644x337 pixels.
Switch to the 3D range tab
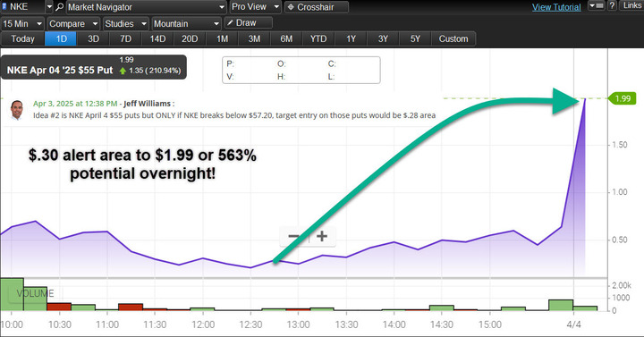(93, 38)
